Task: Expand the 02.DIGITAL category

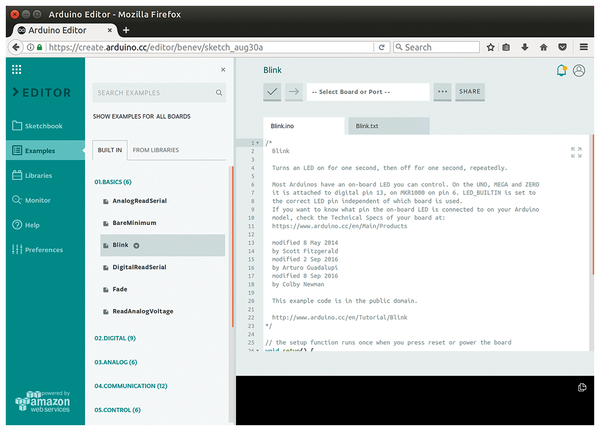Action: tap(115, 338)
